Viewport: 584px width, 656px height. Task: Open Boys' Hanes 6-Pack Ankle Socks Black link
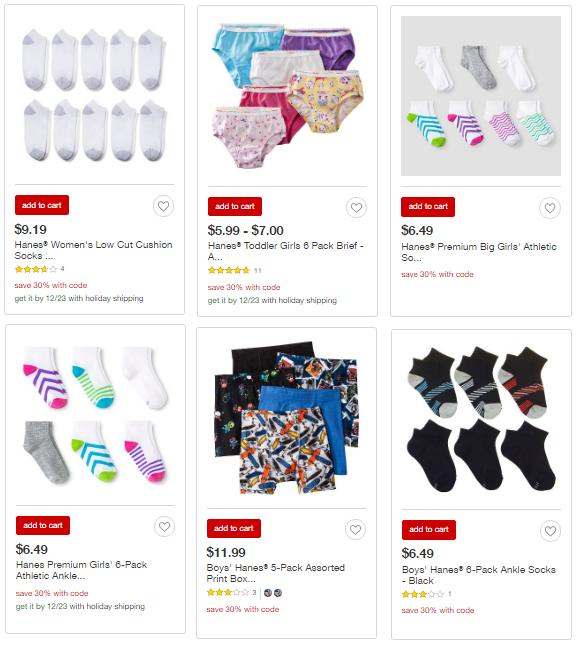pyautogui.click(x=479, y=575)
